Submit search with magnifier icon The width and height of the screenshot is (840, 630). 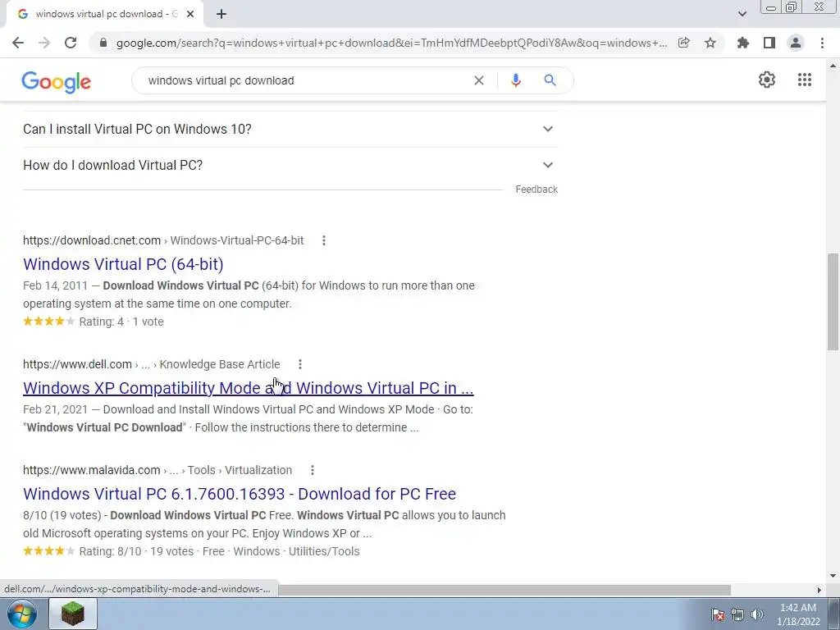[550, 80]
